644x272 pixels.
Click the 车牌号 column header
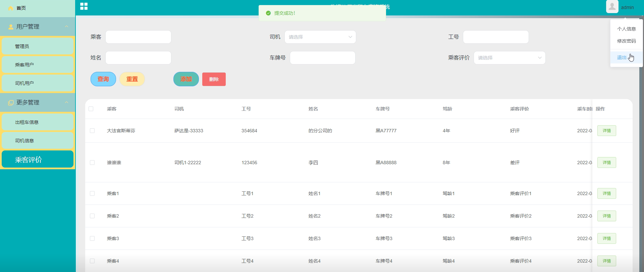click(383, 109)
